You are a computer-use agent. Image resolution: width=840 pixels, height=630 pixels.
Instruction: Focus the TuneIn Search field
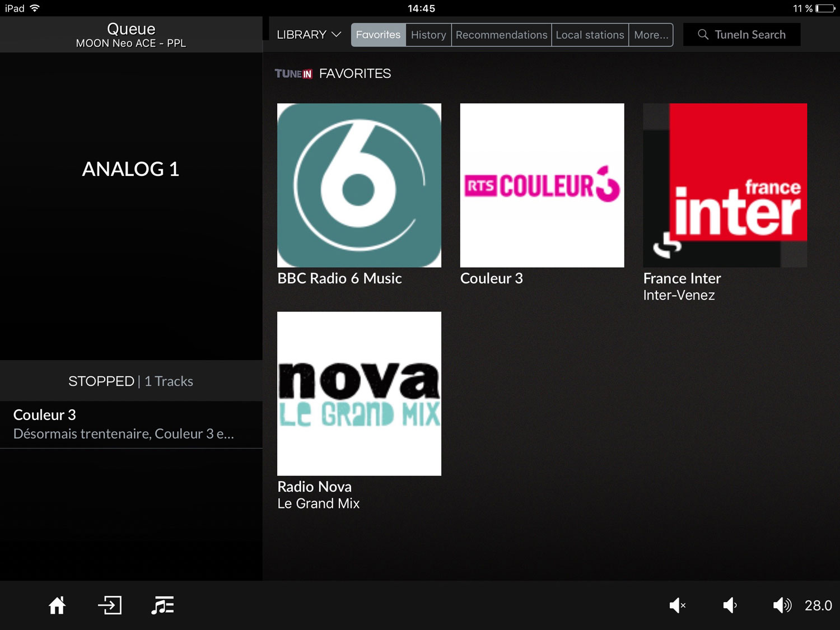coord(741,35)
